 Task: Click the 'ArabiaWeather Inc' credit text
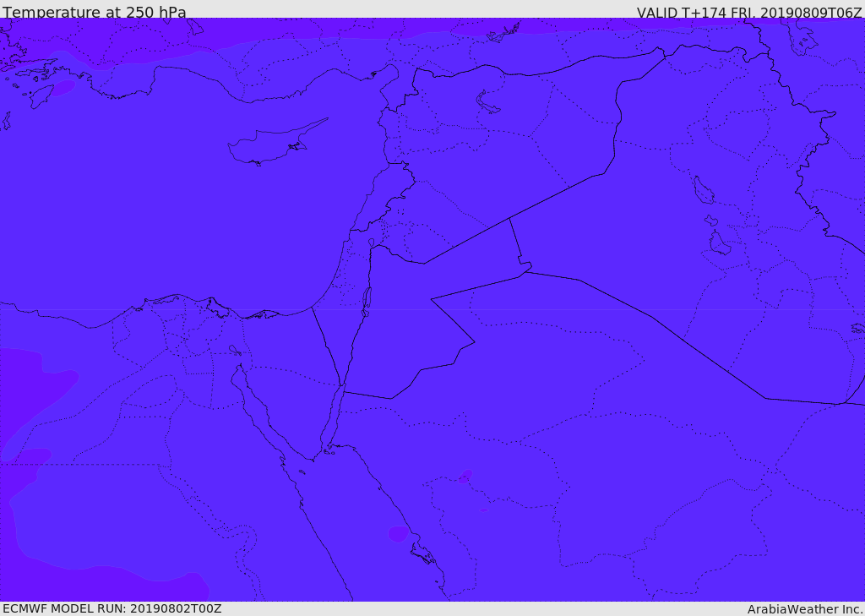pos(804,609)
